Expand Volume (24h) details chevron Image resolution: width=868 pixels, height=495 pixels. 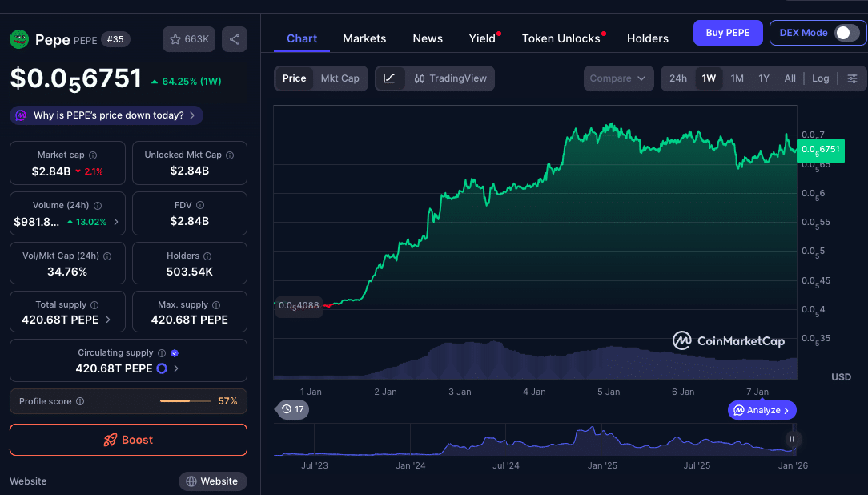116,222
